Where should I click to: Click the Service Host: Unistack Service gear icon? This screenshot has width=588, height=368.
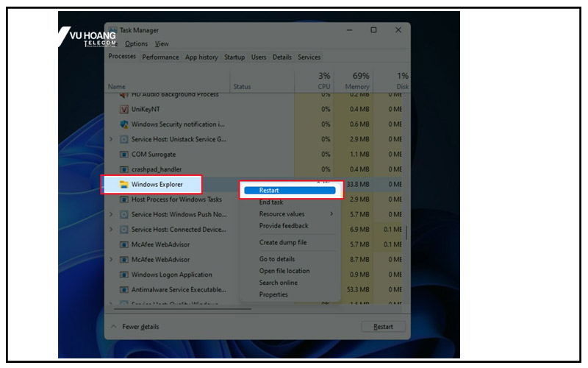click(123, 139)
